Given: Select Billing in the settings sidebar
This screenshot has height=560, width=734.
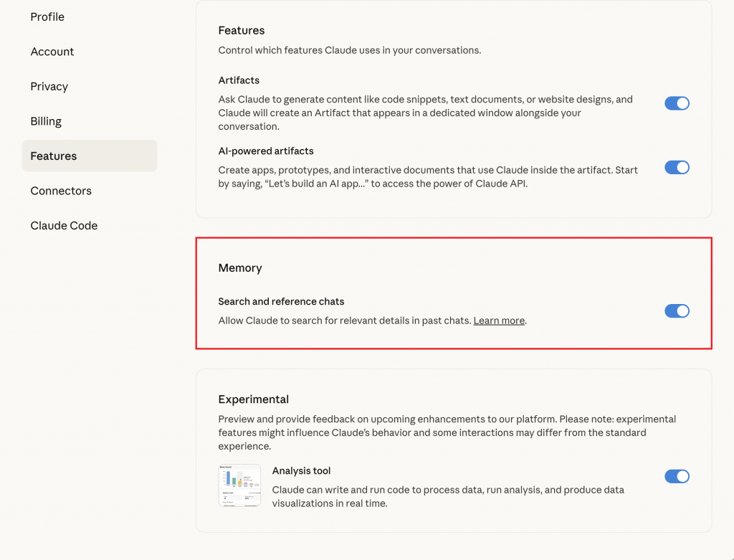Looking at the screenshot, I should [46, 121].
